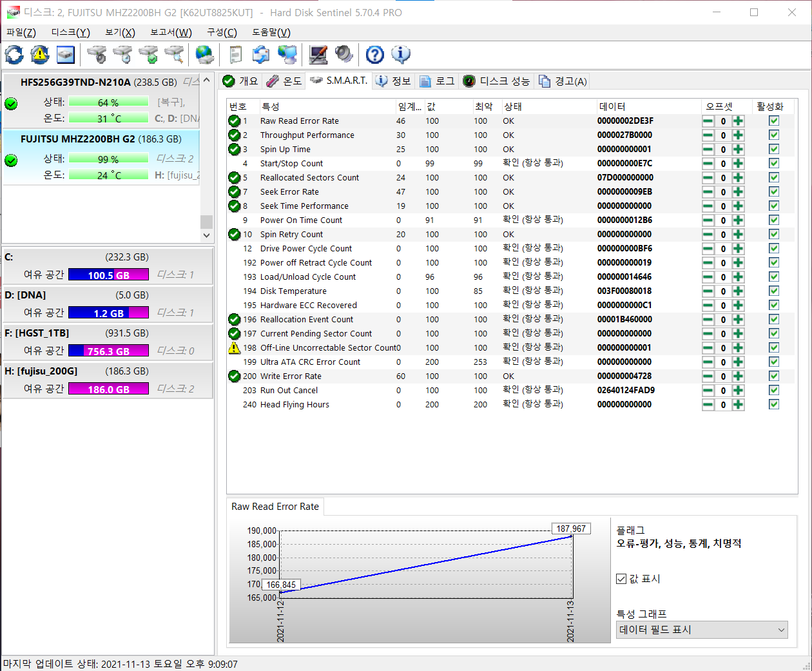Click the green status check beside HFS256G39TND-N210A
This screenshot has width=812, height=671.
tap(11, 103)
